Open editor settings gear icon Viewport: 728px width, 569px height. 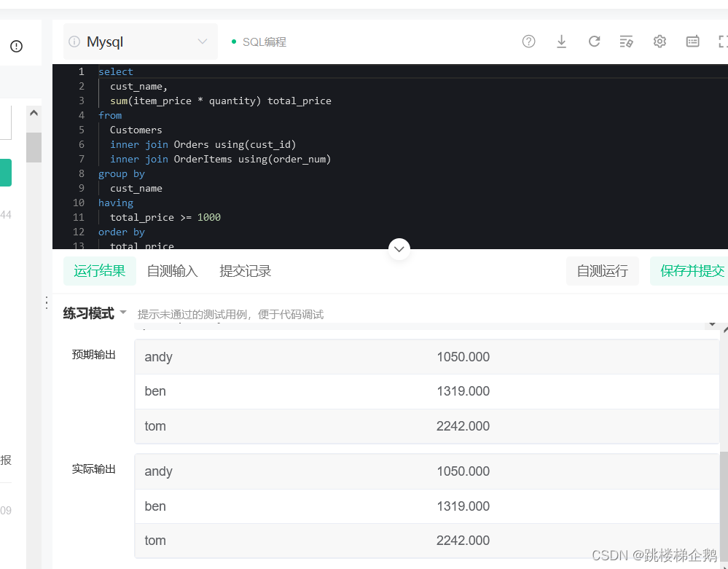point(659,42)
